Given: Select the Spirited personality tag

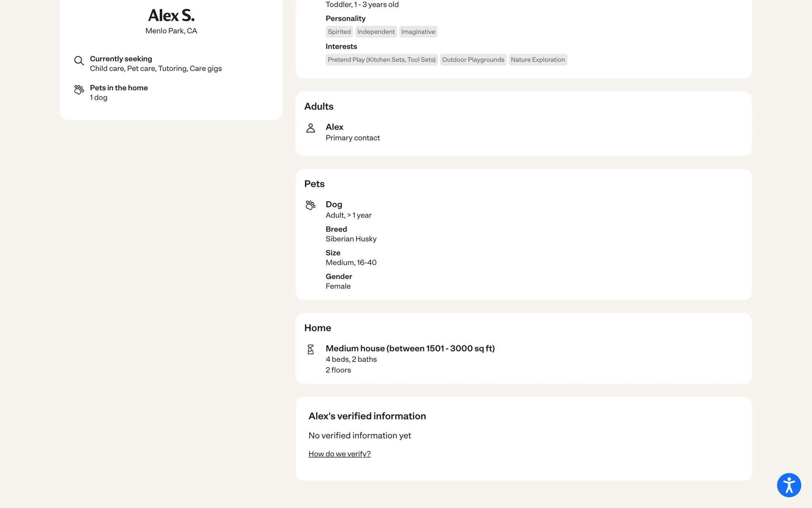Looking at the screenshot, I should [339, 32].
